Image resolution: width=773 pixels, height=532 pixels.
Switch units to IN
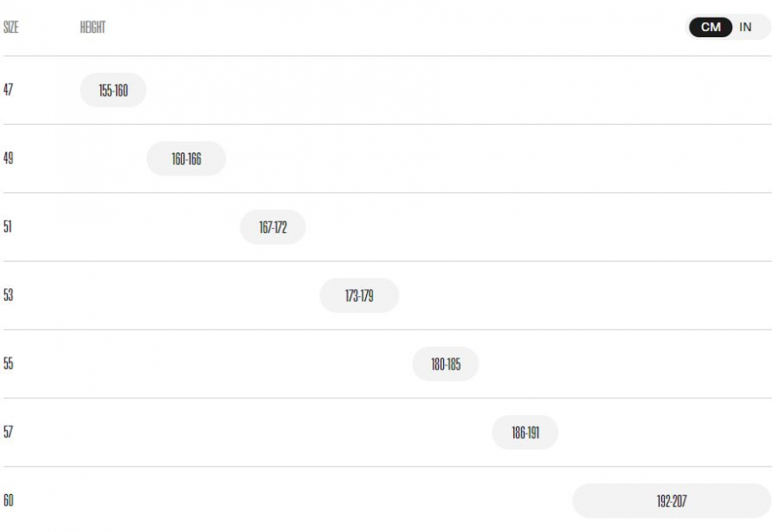pos(746,27)
